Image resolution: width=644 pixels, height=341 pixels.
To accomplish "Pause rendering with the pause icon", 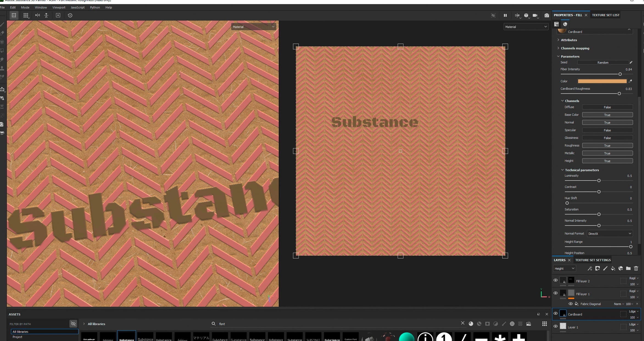I will tap(505, 15).
